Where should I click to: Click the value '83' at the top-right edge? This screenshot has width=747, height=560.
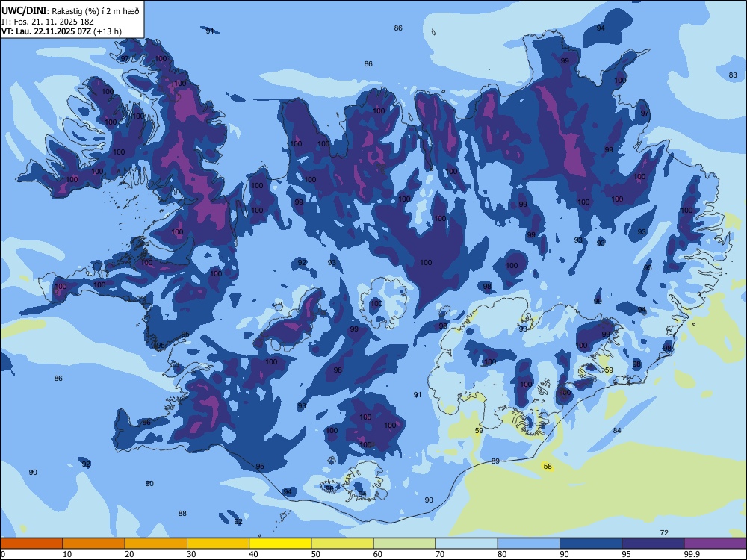click(734, 75)
